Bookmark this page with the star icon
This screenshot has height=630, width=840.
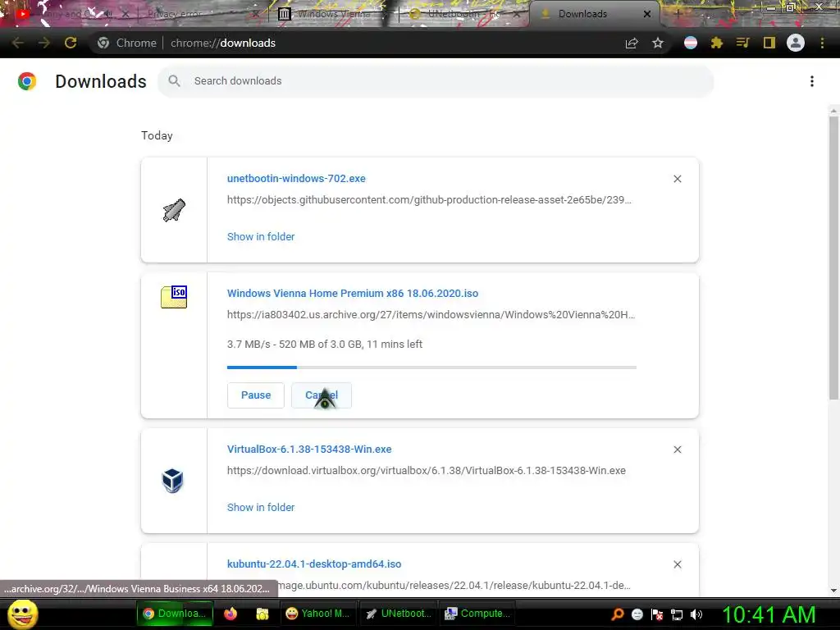pyautogui.click(x=658, y=43)
